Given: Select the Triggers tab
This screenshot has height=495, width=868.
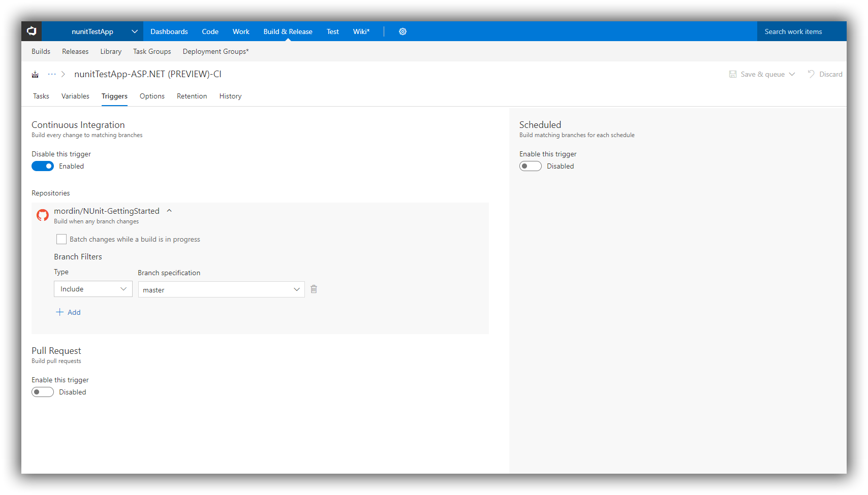Looking at the screenshot, I should (114, 96).
